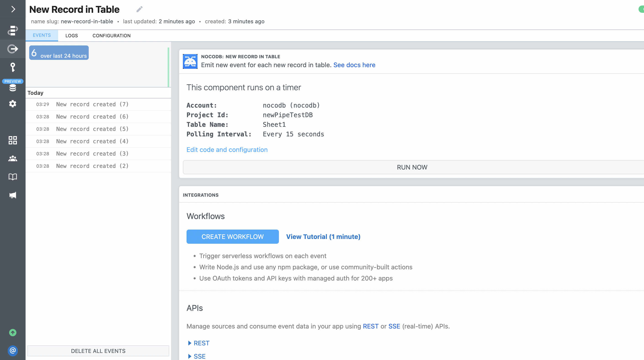Open the community people icon

pyautogui.click(x=13, y=159)
